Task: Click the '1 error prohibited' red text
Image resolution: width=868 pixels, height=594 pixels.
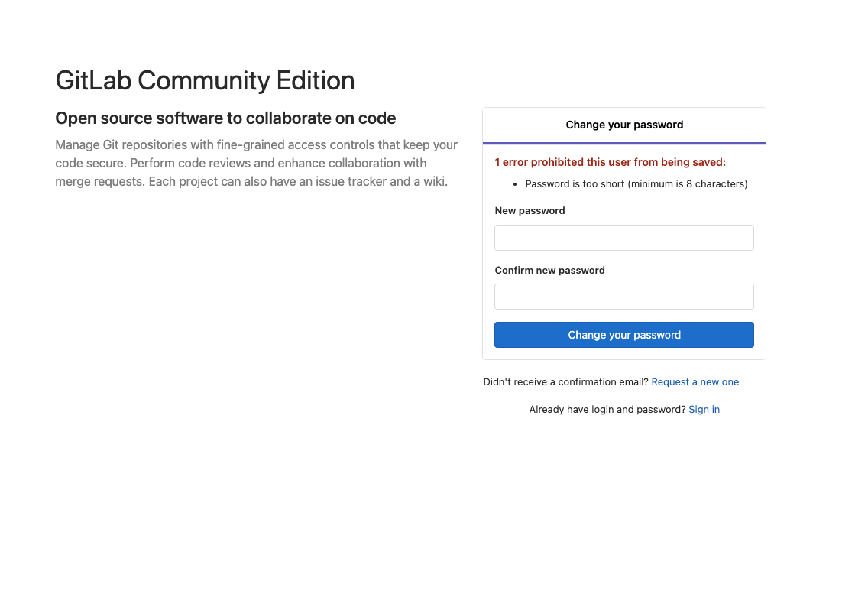Action: pyautogui.click(x=610, y=162)
